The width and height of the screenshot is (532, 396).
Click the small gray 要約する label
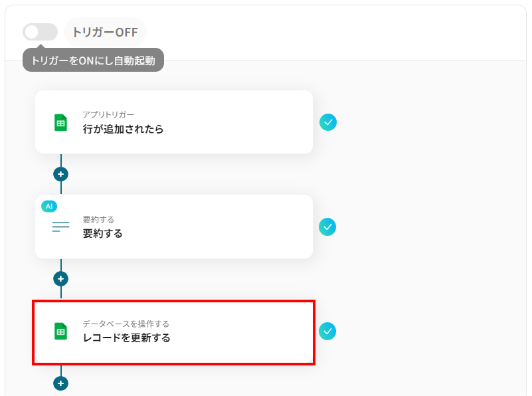click(98, 219)
